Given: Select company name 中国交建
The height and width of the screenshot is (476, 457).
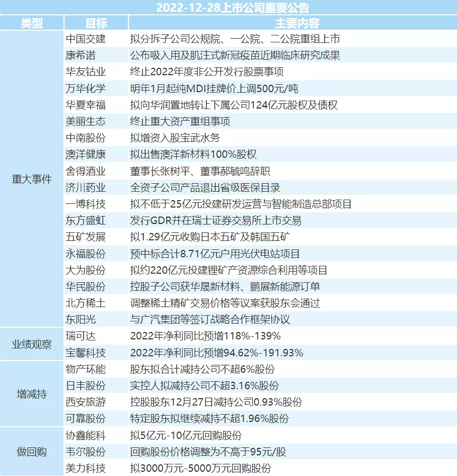Looking at the screenshot, I should 86,39.
